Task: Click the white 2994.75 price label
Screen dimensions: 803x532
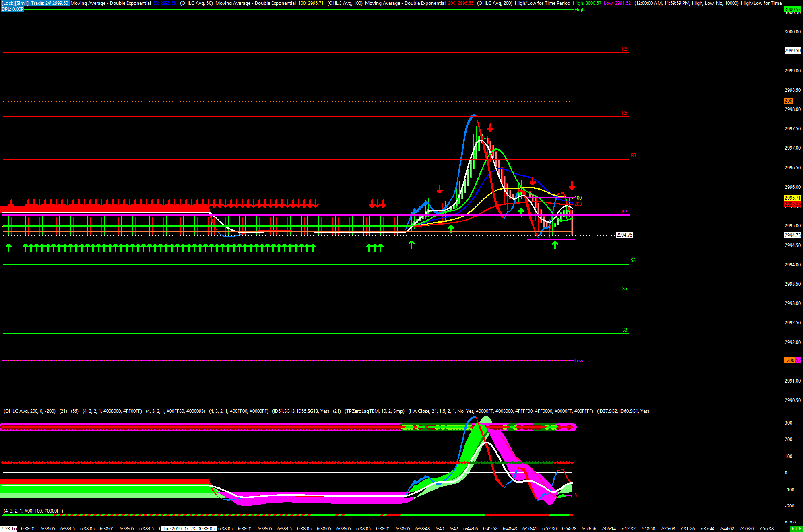Action: pyautogui.click(x=624, y=235)
